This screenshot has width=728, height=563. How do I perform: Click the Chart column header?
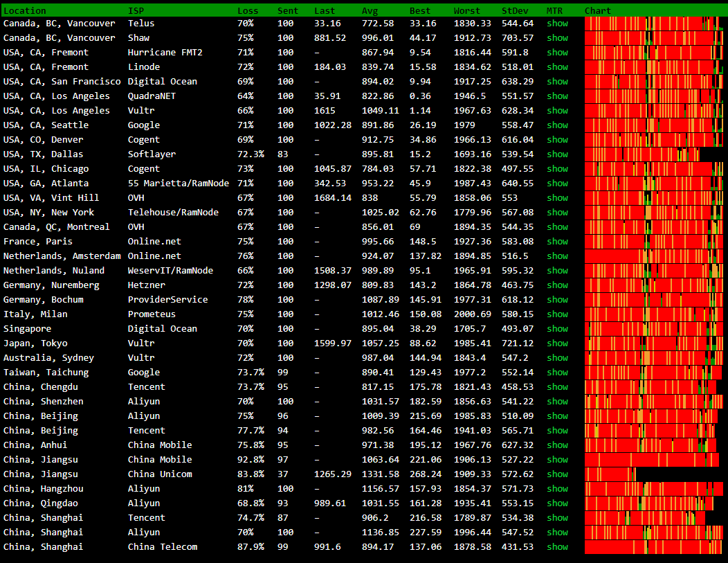tap(597, 10)
